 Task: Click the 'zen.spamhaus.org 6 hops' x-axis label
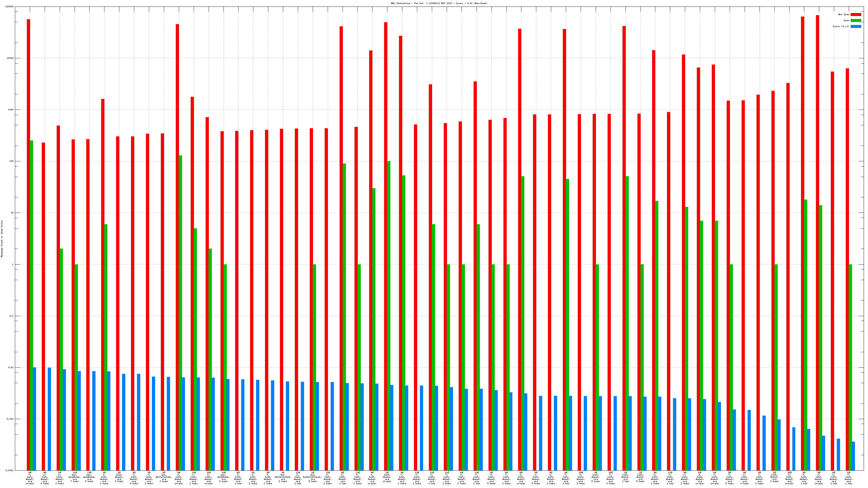[x=224, y=477]
